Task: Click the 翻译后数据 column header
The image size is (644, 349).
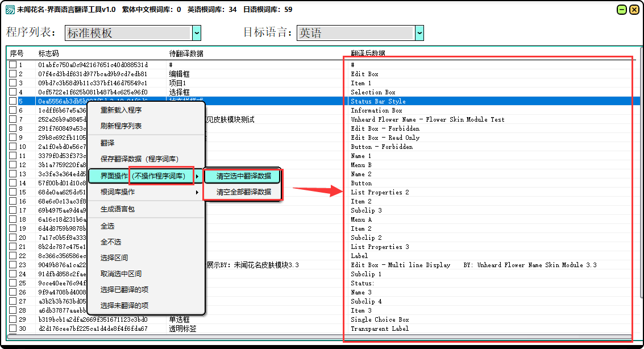Action: (x=368, y=53)
